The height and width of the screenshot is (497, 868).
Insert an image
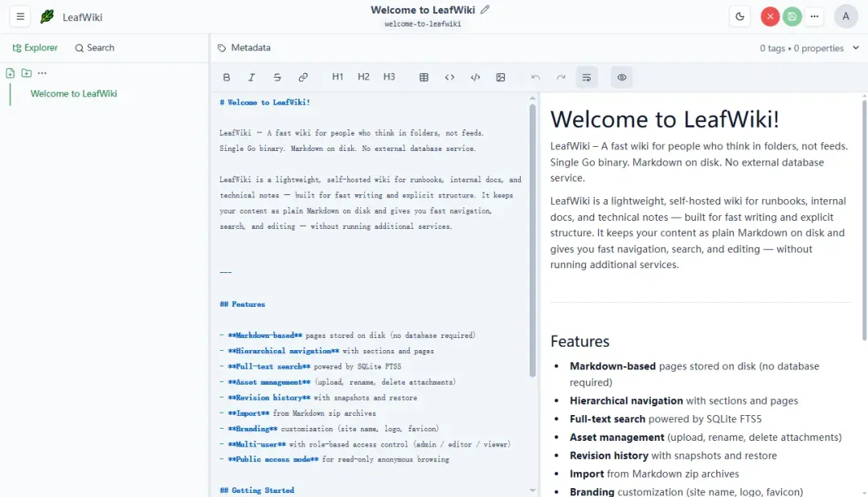(x=501, y=77)
